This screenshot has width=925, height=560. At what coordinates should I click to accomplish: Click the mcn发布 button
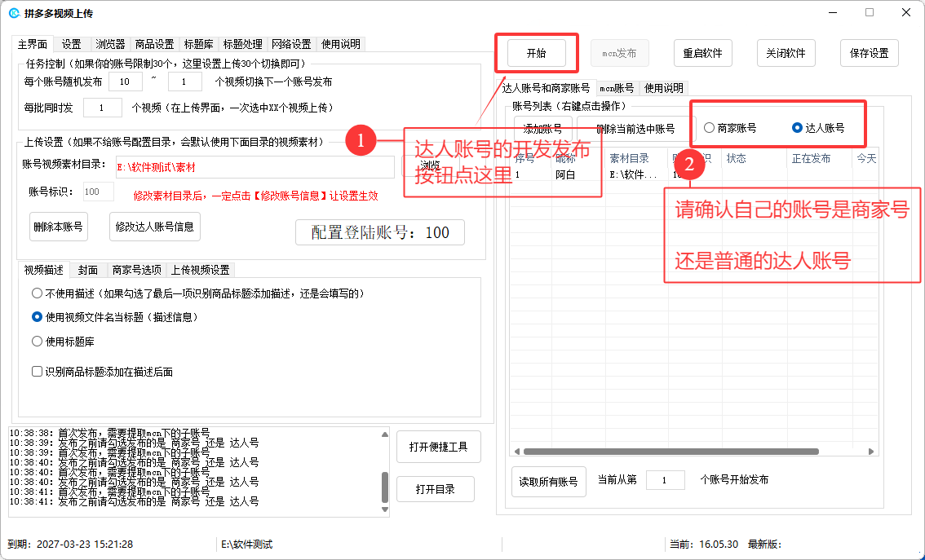[619, 53]
